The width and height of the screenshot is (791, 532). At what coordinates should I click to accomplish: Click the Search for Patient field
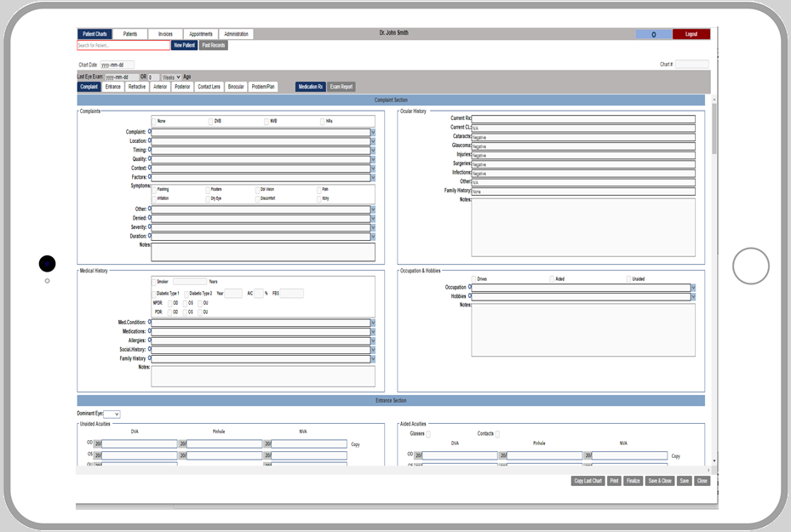[x=123, y=45]
